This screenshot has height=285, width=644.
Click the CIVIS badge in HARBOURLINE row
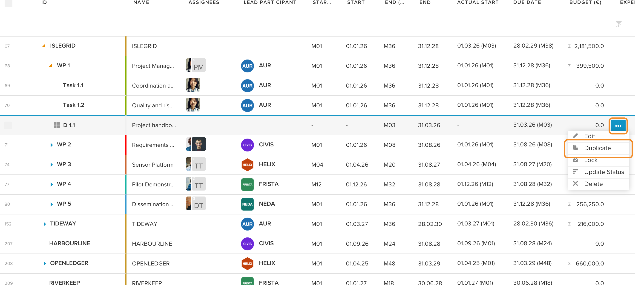[247, 244]
